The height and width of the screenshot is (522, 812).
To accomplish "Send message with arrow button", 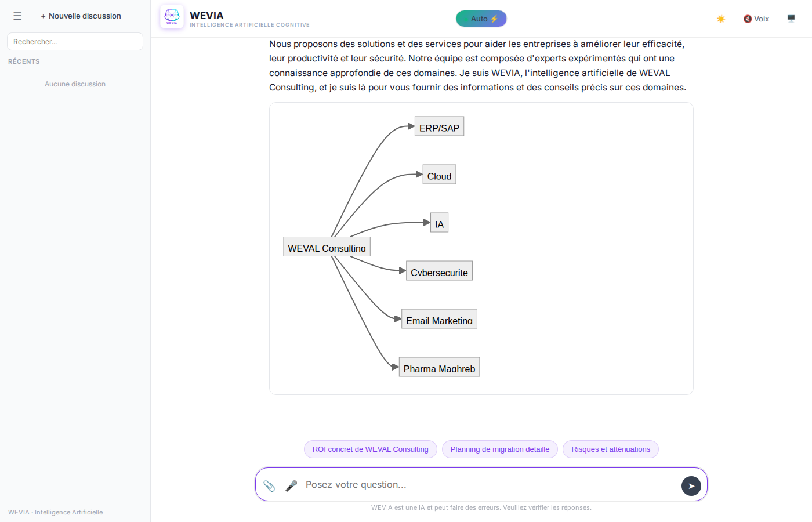I will coord(691,486).
